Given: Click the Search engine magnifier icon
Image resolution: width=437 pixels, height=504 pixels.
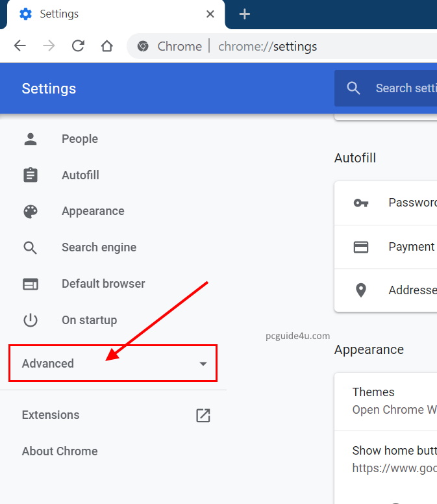Looking at the screenshot, I should coord(31,247).
